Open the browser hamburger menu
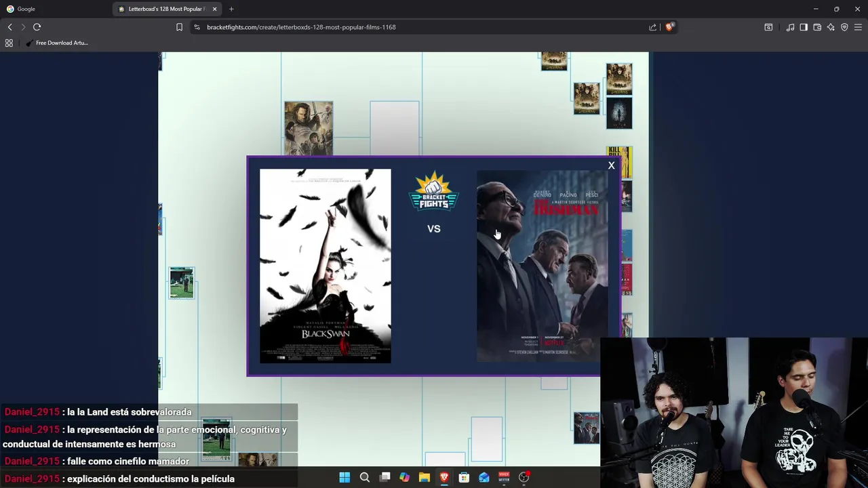 (858, 27)
